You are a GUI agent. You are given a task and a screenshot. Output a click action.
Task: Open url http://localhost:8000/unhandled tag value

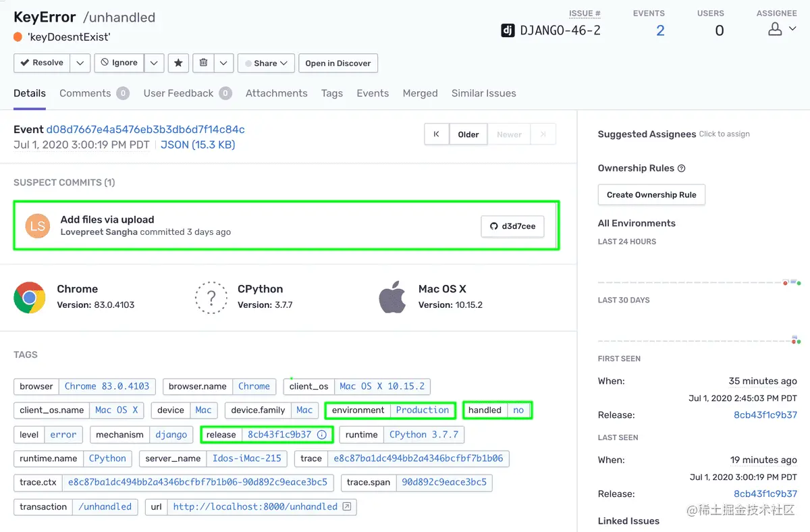click(x=255, y=507)
